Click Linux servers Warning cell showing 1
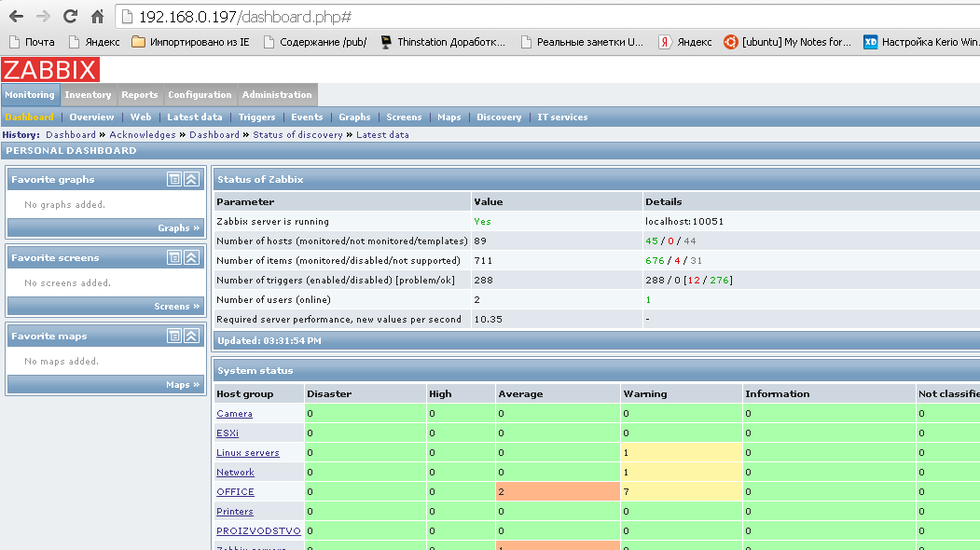Viewport: 980px width, 550px height. pos(682,452)
